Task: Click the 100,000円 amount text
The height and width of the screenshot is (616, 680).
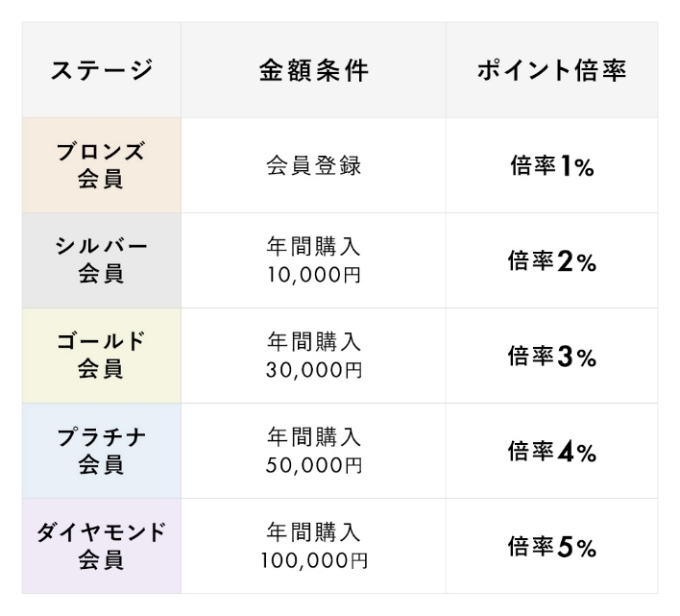Action: (314, 560)
